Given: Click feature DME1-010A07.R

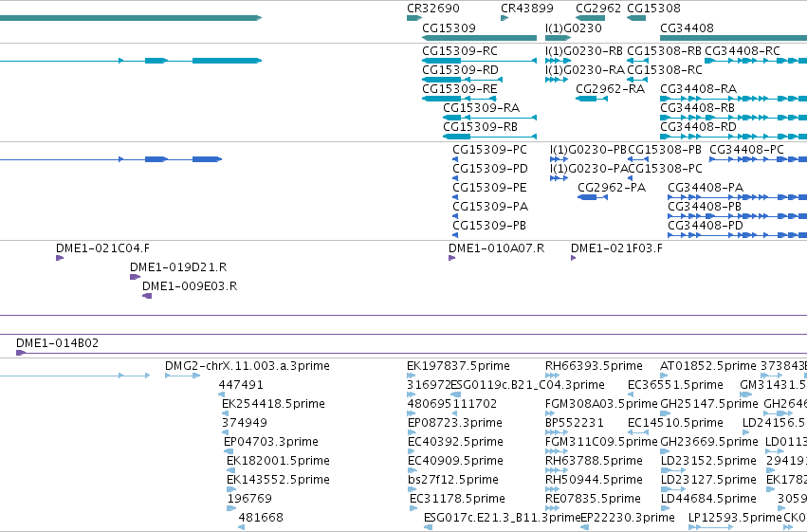Looking at the screenshot, I should coord(452,258).
